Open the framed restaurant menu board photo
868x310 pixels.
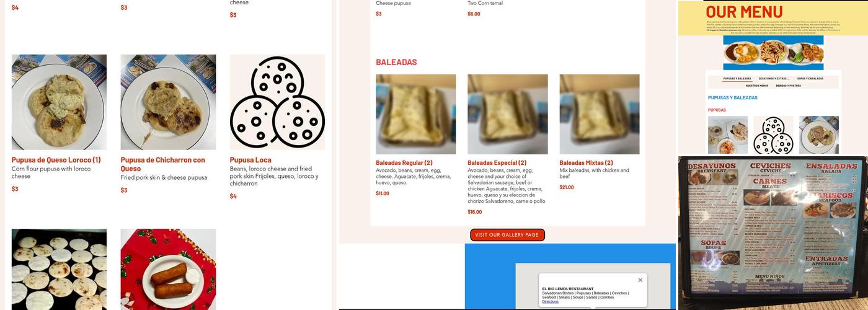pyautogui.click(x=773, y=232)
